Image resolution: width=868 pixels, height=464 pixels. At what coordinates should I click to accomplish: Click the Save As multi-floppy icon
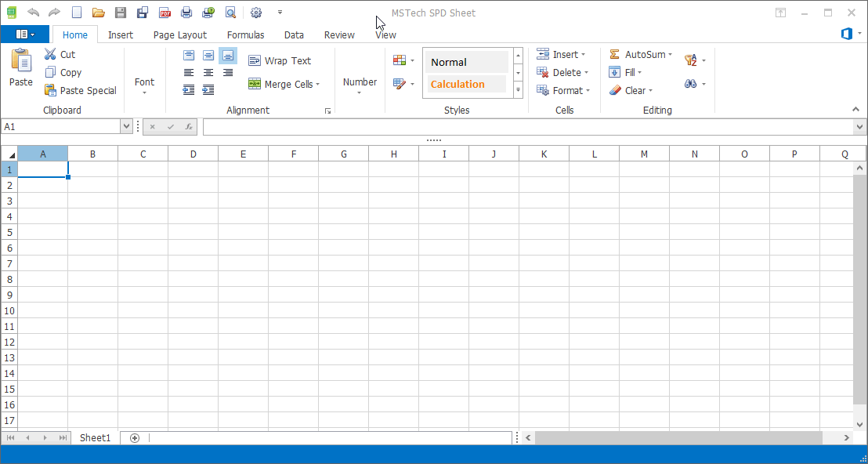point(143,13)
